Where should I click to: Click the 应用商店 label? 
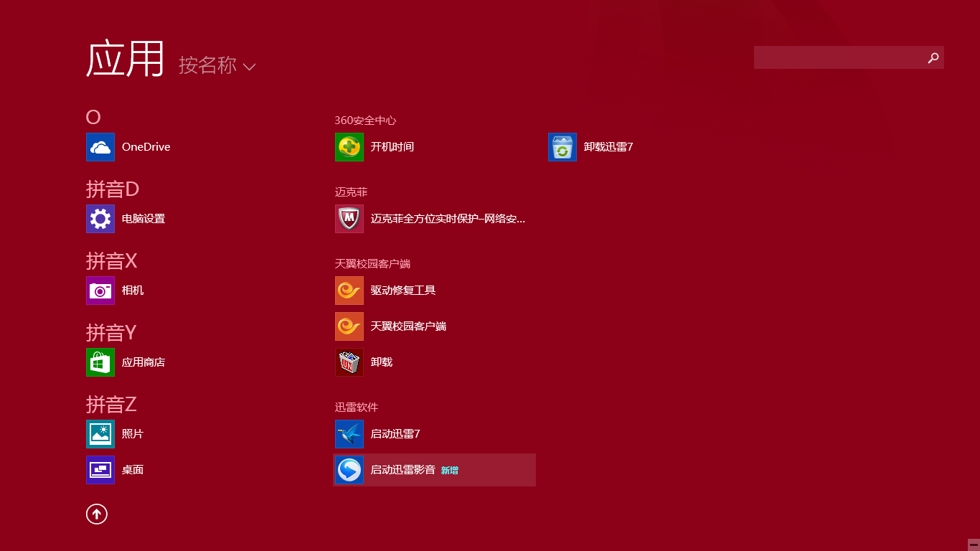coord(143,362)
